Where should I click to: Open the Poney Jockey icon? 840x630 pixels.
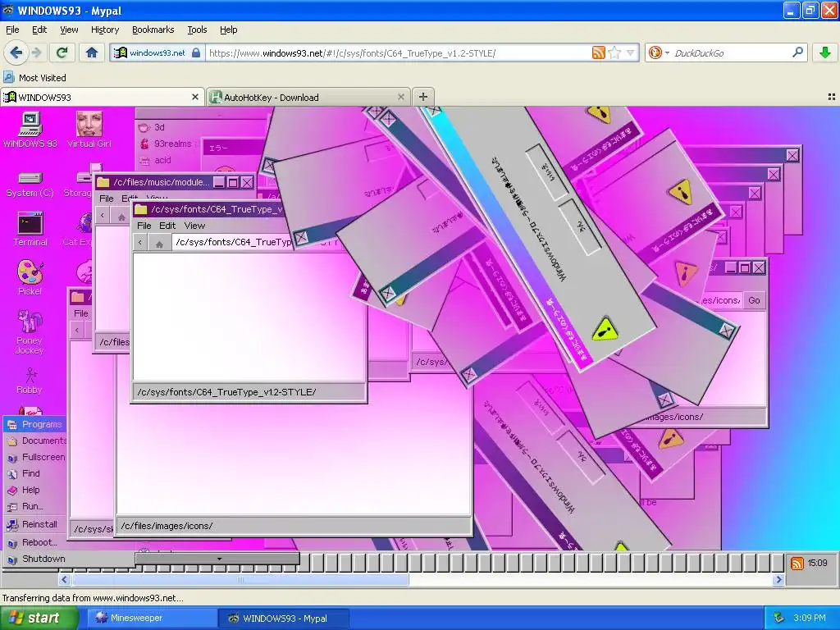tap(30, 331)
